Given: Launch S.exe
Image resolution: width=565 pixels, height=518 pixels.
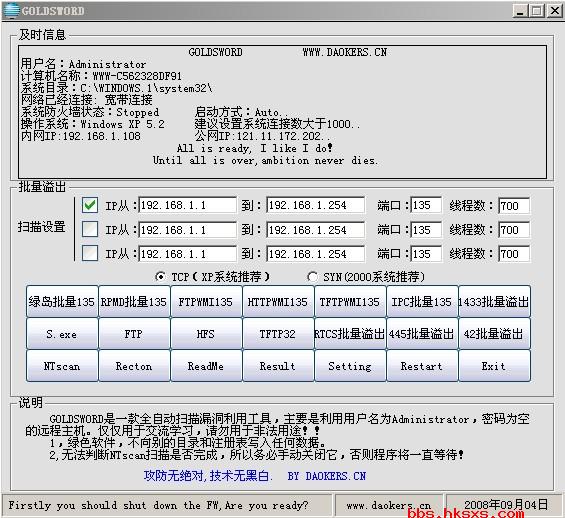Looking at the screenshot, I should (x=62, y=334).
